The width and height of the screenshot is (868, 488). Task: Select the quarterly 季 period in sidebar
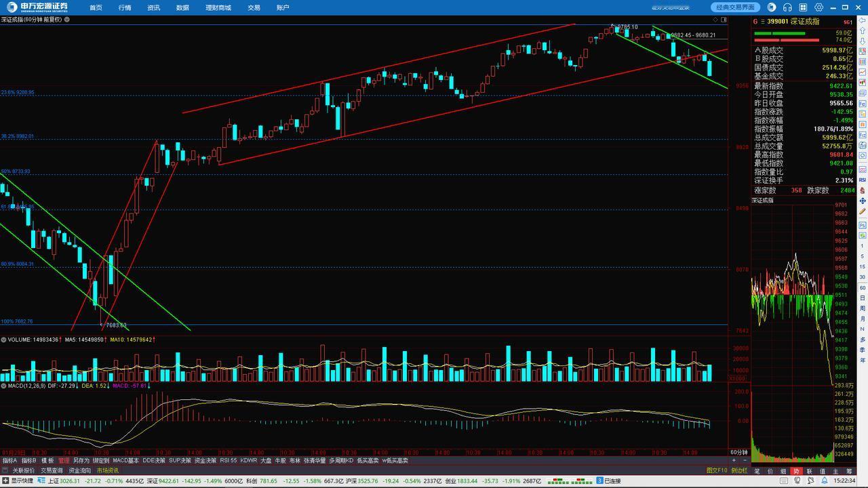coord(862,350)
